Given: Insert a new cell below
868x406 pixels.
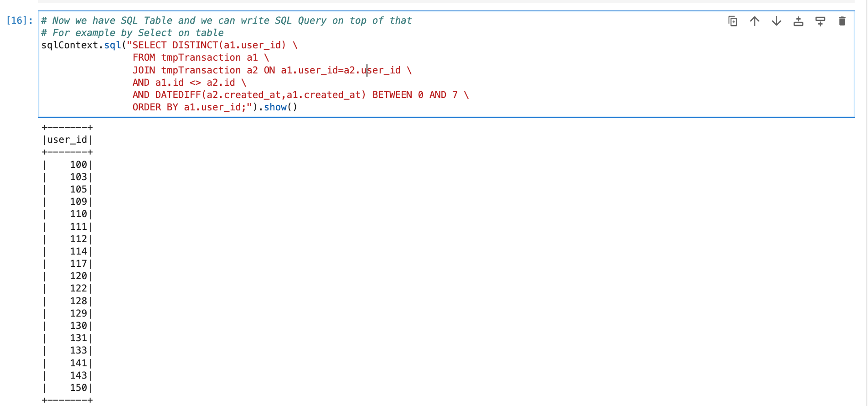Looking at the screenshot, I should click(x=820, y=21).
